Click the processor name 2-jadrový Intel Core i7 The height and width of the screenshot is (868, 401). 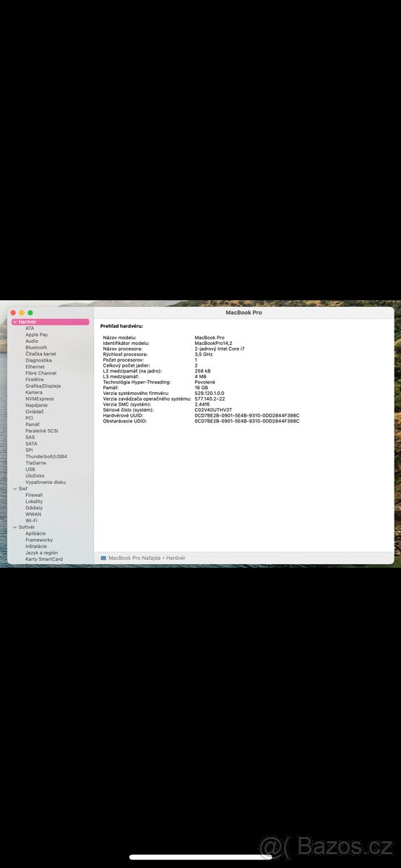tap(220, 349)
